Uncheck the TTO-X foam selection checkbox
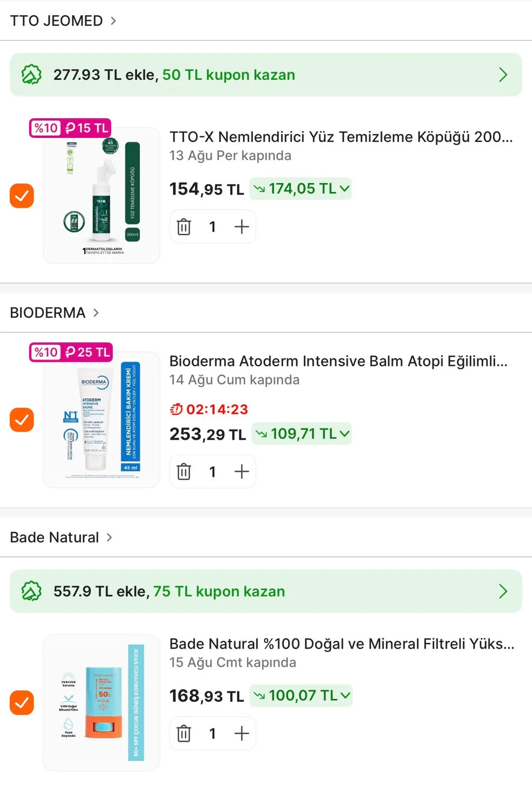This screenshot has width=532, height=788. [x=22, y=196]
